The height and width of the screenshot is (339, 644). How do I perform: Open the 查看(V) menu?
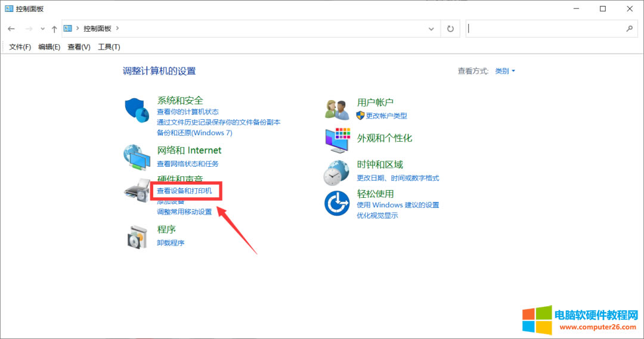[x=79, y=47]
